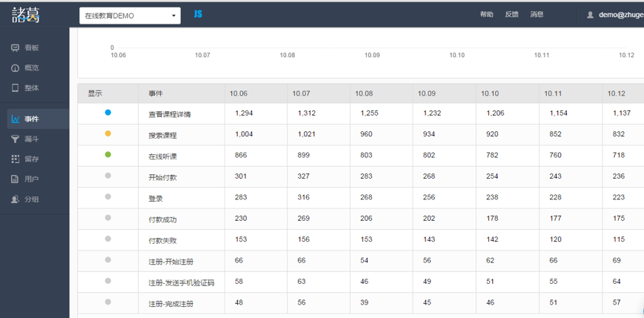
Task: Click the 分组 group icon
Action: [x=16, y=199]
